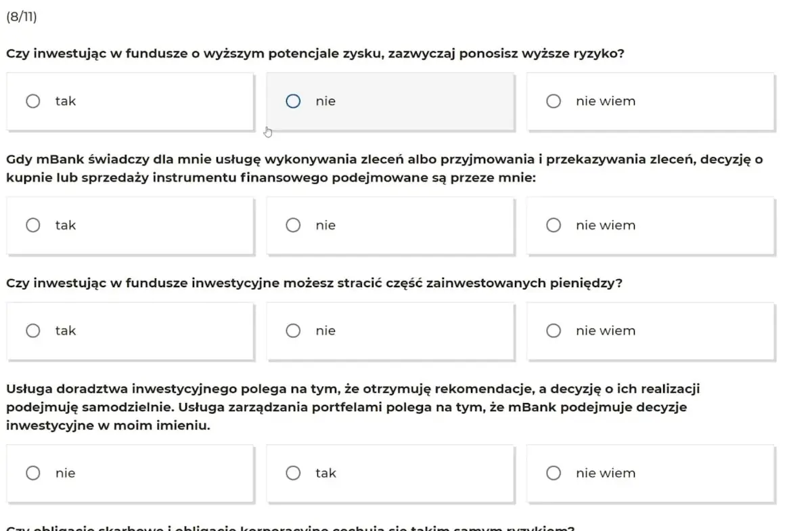812x531 pixels.
Task: Select tak for the investment advisory question
Action: (x=390, y=473)
